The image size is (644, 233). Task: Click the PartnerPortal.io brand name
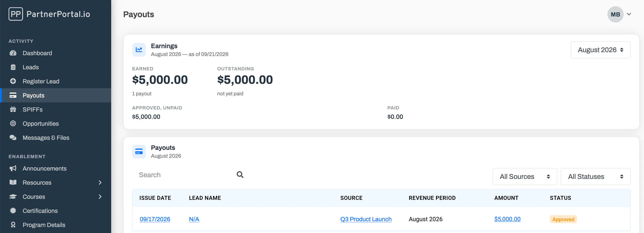point(58,14)
